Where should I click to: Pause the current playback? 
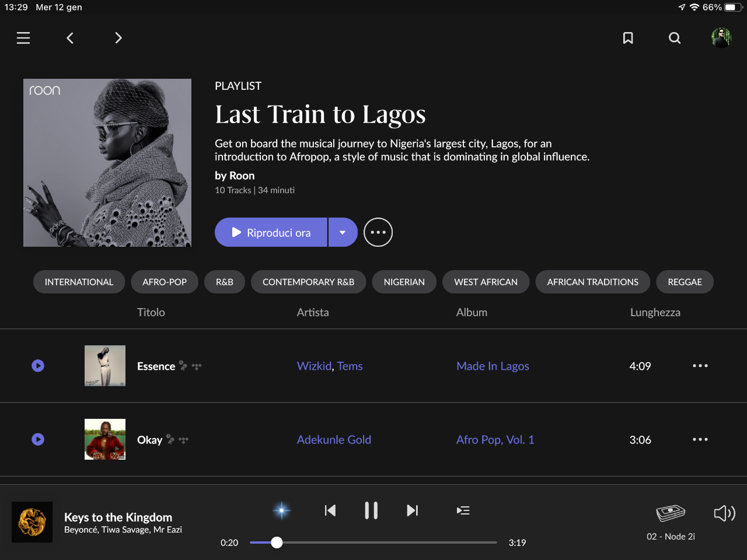coord(371,510)
